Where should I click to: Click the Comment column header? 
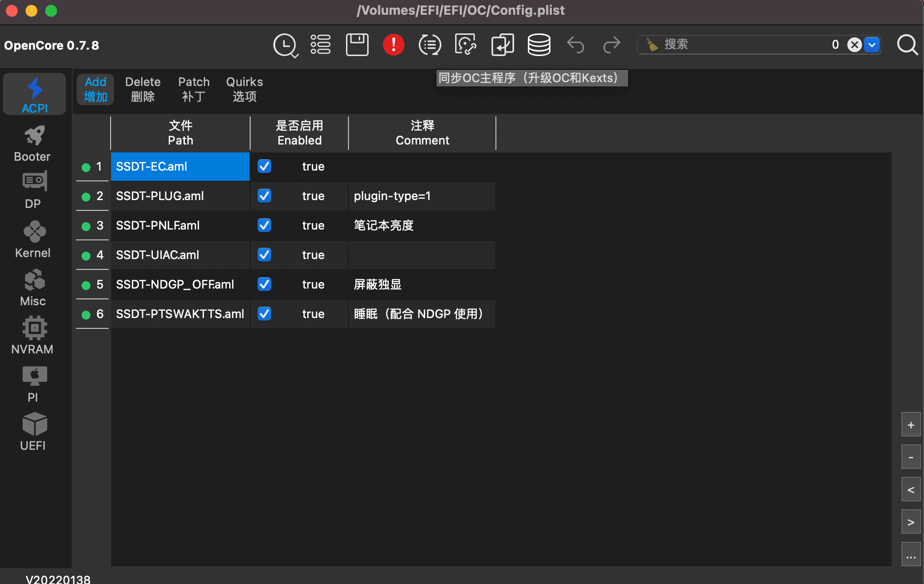click(x=422, y=133)
